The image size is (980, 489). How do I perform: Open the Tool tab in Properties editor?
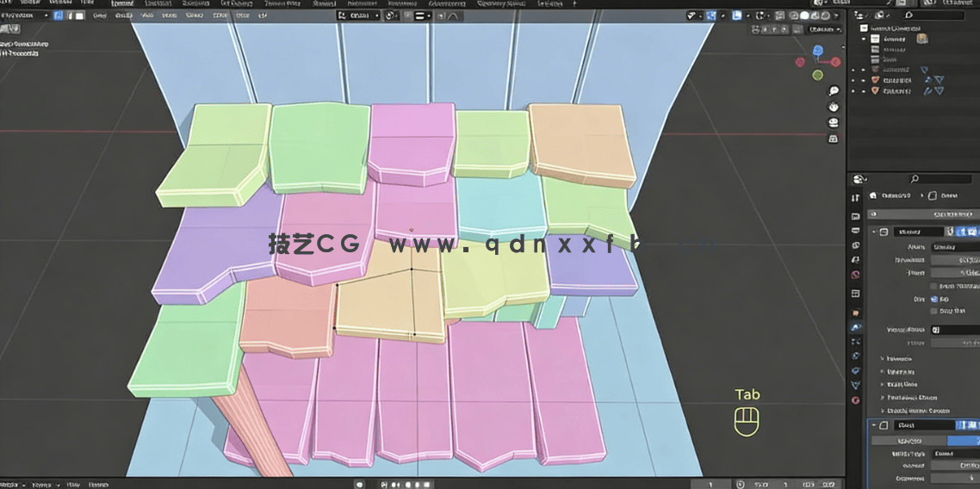(x=856, y=198)
